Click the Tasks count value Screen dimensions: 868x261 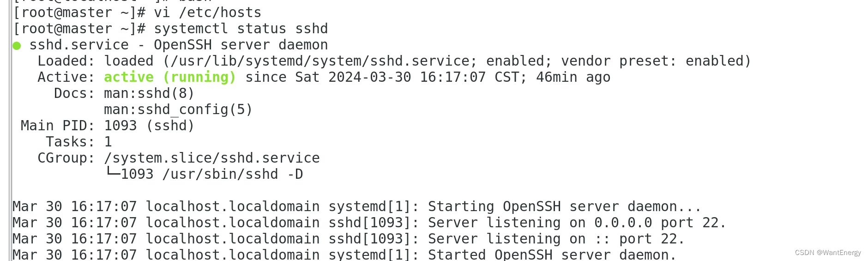(x=108, y=142)
